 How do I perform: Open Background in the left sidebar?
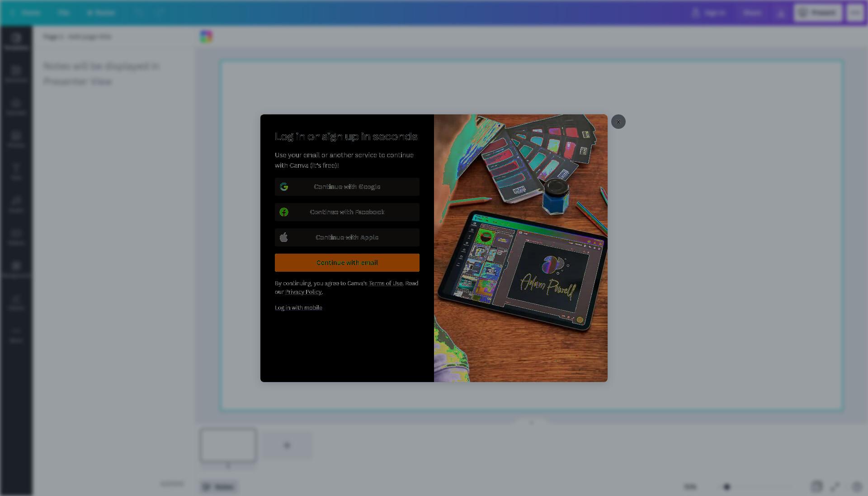pos(16,269)
